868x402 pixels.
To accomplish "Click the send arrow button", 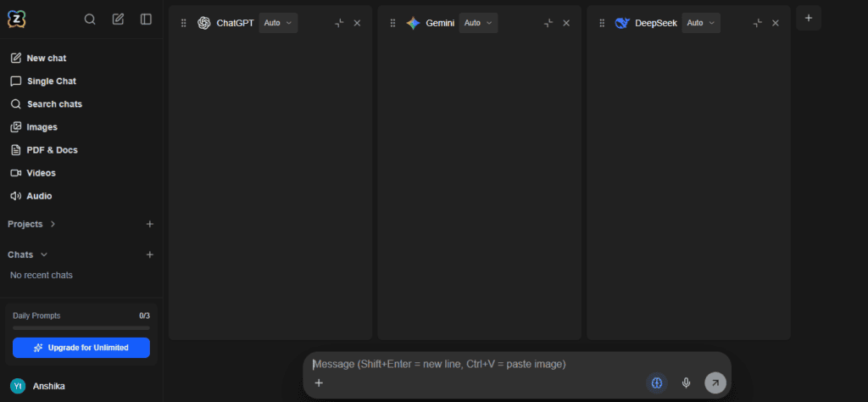I will 715,382.
